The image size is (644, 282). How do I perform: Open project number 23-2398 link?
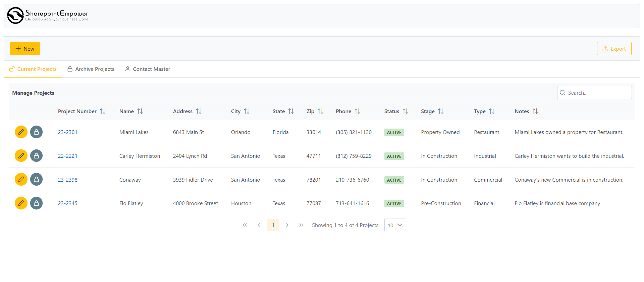tap(68, 180)
